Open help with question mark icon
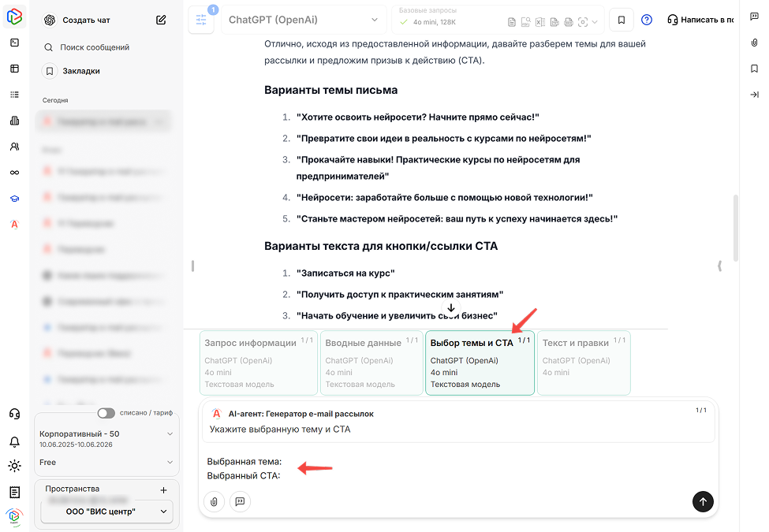Screen dimensions: 769x532 (x=647, y=20)
